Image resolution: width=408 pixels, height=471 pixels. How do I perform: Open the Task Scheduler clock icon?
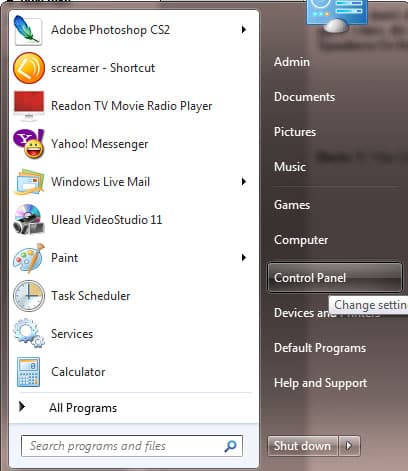coord(29,296)
